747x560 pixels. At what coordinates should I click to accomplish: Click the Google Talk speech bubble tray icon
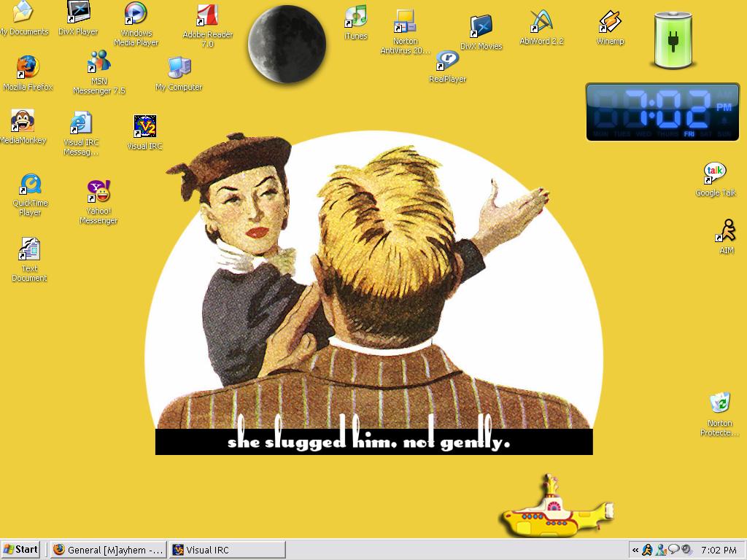[x=673, y=550]
